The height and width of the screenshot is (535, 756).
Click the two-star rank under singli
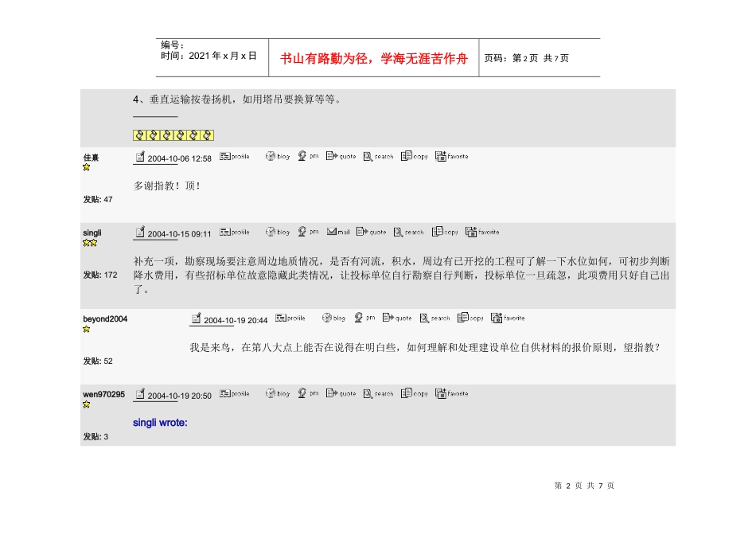[90, 243]
